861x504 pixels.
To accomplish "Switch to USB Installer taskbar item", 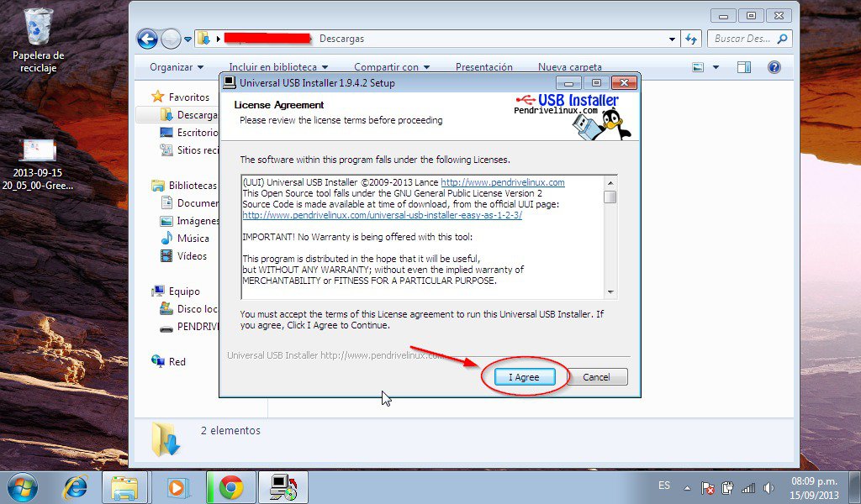I will [x=283, y=487].
